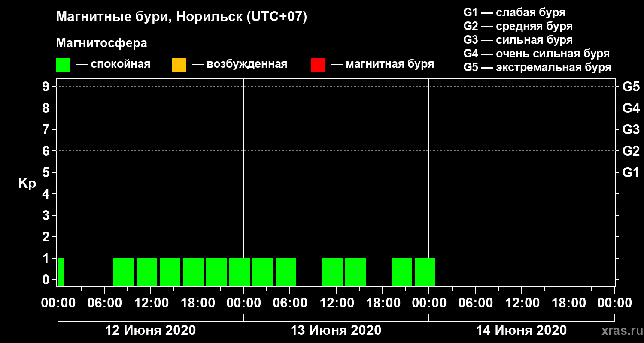
Task: Click the 18:00 time label for 12 June
Action: point(197,303)
